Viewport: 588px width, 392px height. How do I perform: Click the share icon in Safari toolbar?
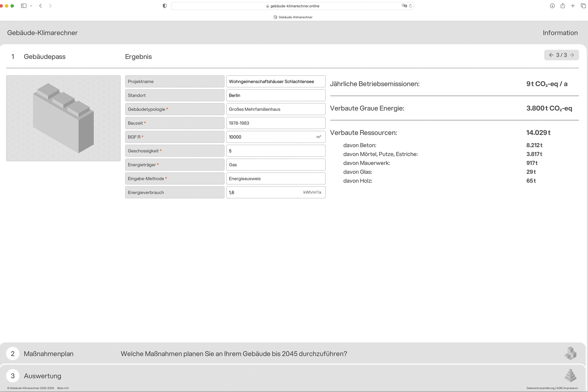point(563,6)
